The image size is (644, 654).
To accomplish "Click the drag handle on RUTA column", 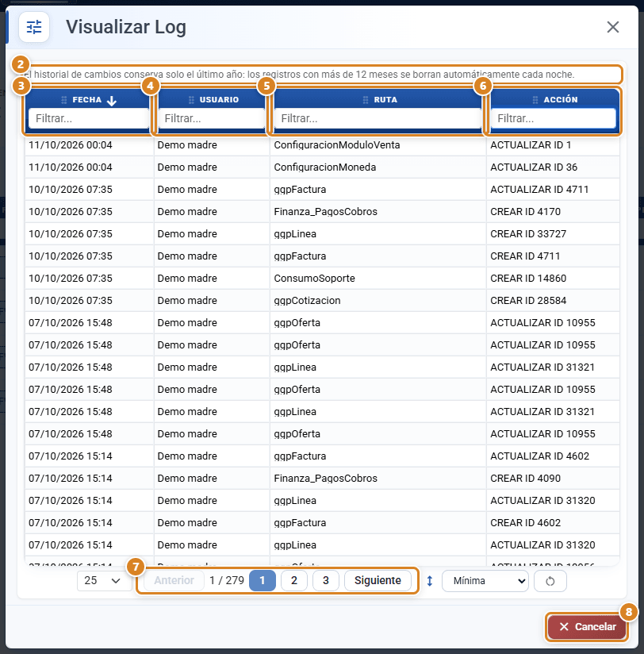I will click(366, 100).
